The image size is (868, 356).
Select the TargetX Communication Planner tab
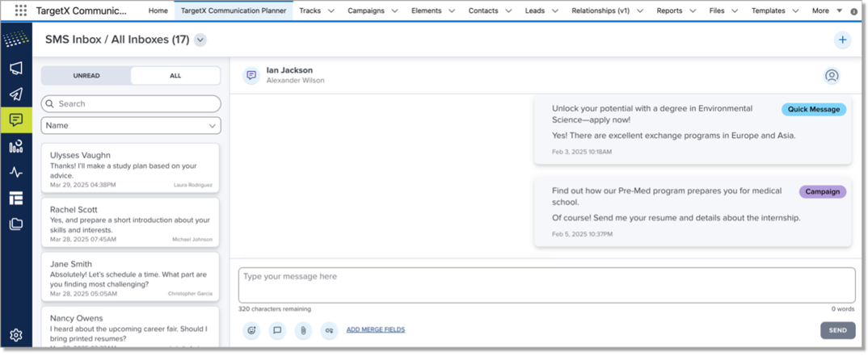click(234, 11)
